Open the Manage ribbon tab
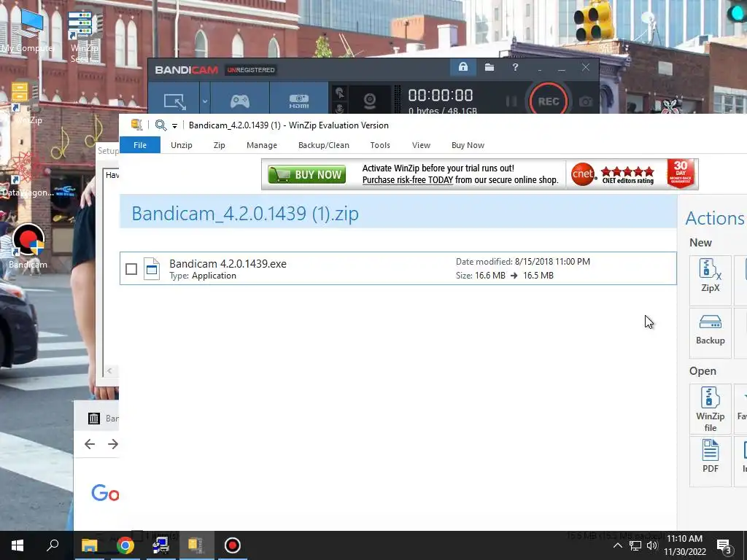 [x=262, y=145]
